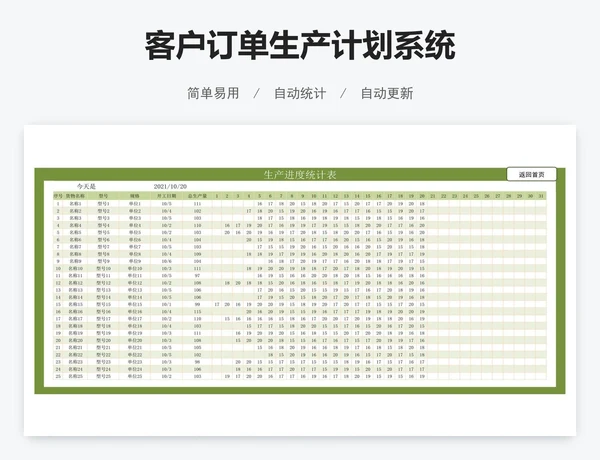Screen dimensions: 600x460
Task: Select cell 单位6
Action: 135,240
